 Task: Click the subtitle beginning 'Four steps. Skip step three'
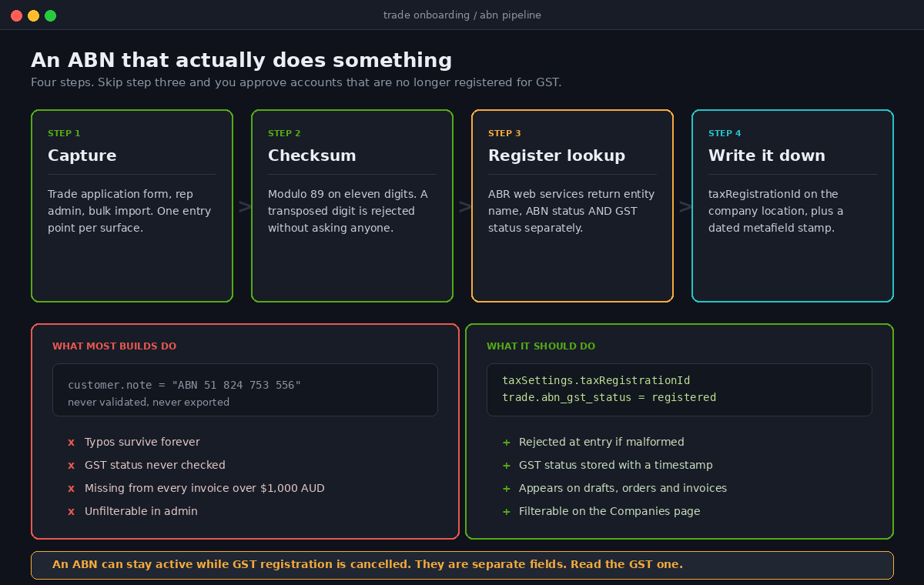click(296, 82)
